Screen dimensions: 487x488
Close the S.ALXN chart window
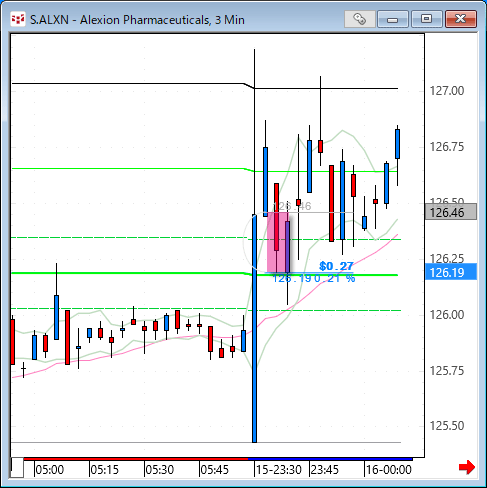pyautogui.click(x=461, y=19)
